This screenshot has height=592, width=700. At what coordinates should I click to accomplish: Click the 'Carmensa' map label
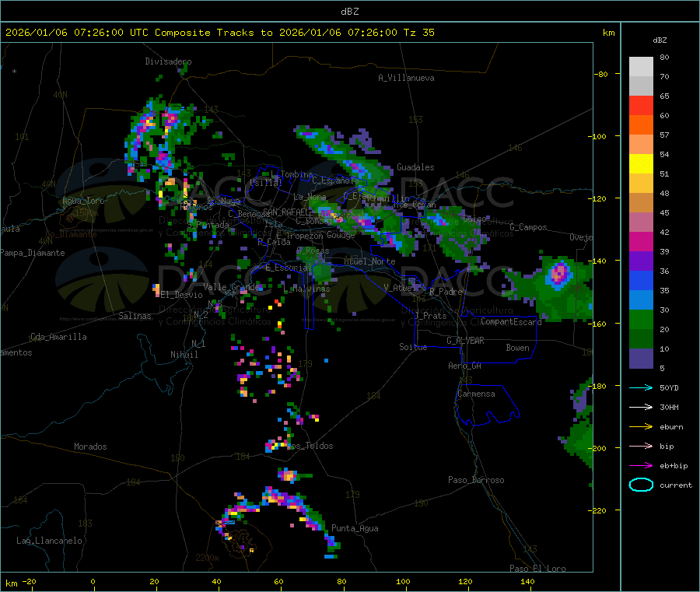(x=476, y=394)
